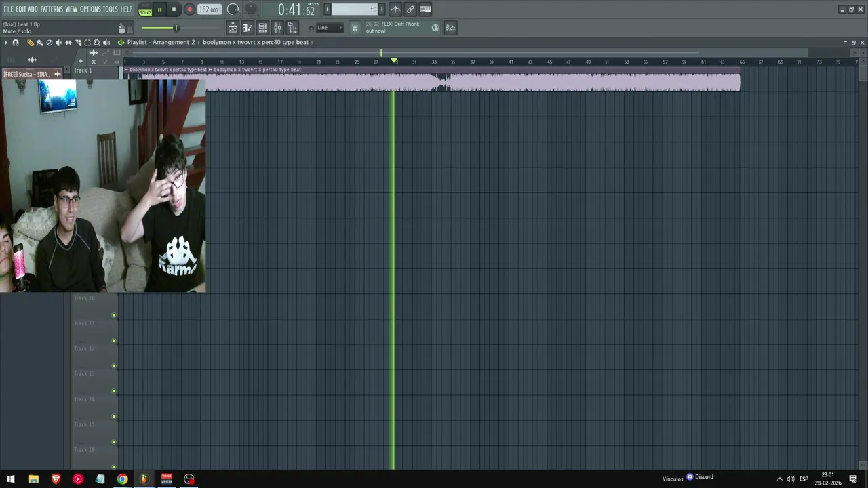Open the EDIT menu
The width and height of the screenshot is (868, 488).
[x=21, y=9]
